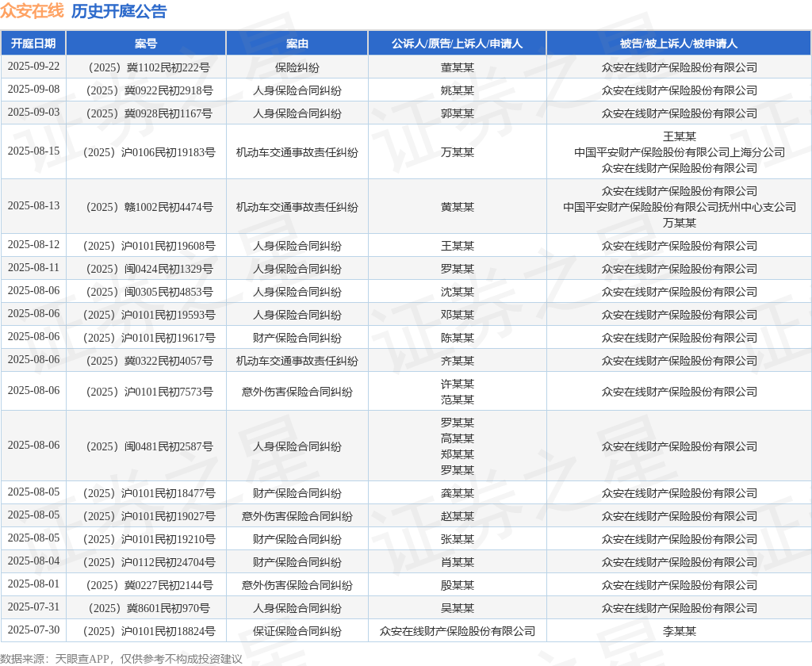The image size is (812, 666).
Task: Select plaintiff 万某某 in 2025-08-15 row
Action: tap(458, 153)
